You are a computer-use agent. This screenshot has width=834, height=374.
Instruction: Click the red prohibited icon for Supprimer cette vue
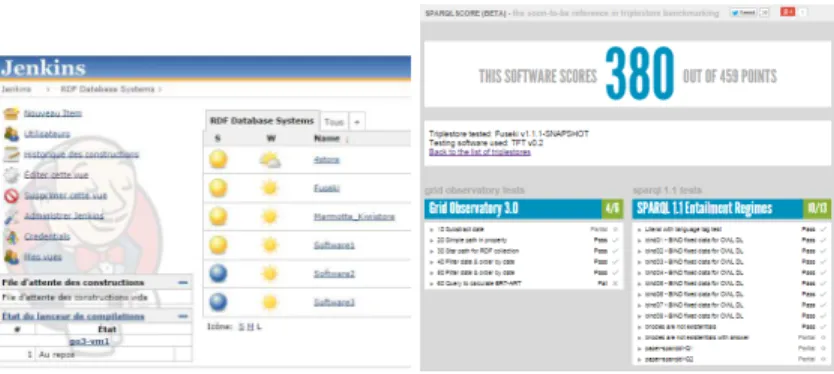(11, 196)
